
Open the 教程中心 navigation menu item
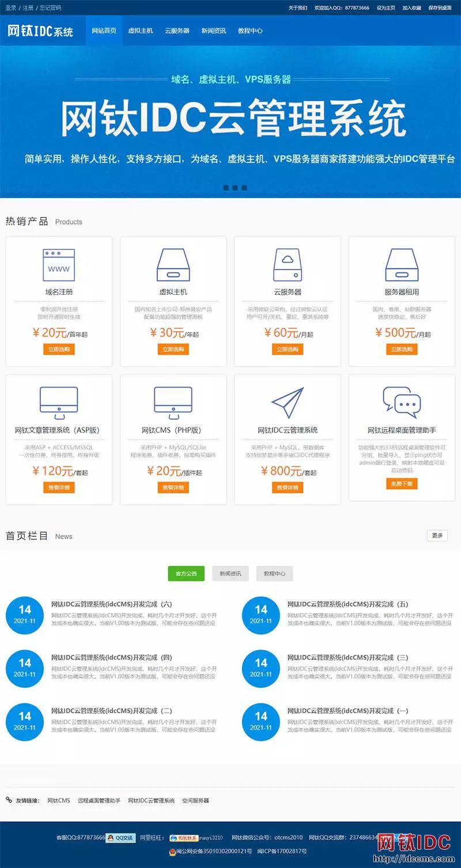(250, 31)
